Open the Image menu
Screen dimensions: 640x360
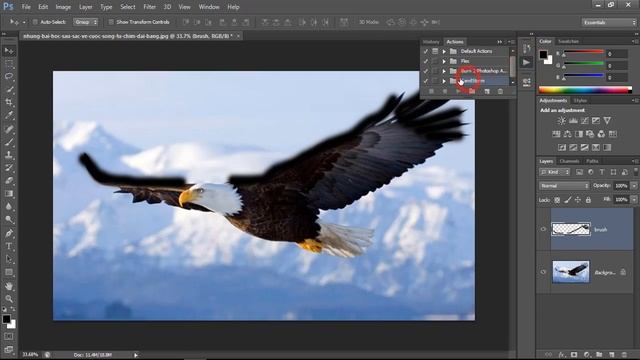[x=63, y=7]
